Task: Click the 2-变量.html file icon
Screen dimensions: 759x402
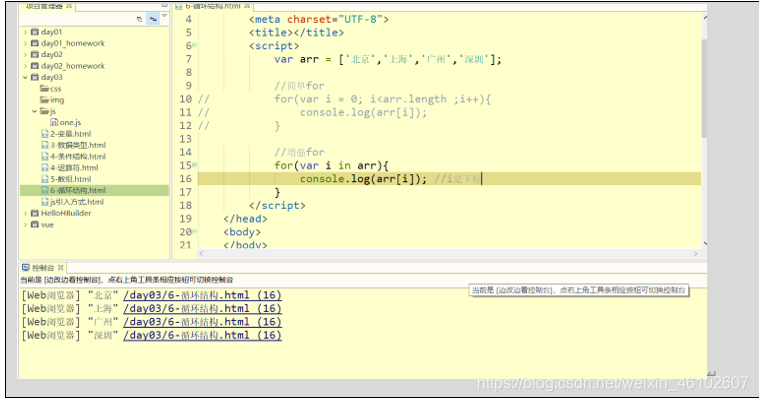Action: coord(45,134)
